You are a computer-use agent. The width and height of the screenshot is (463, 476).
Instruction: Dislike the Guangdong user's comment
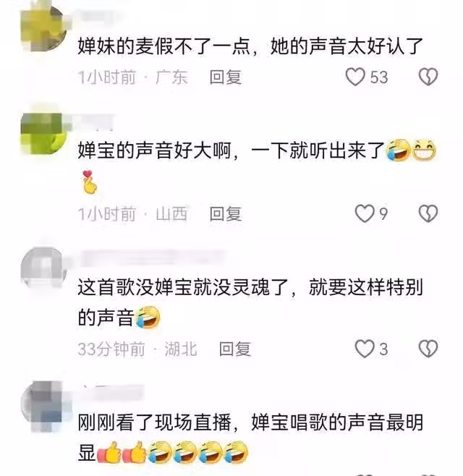click(428, 77)
